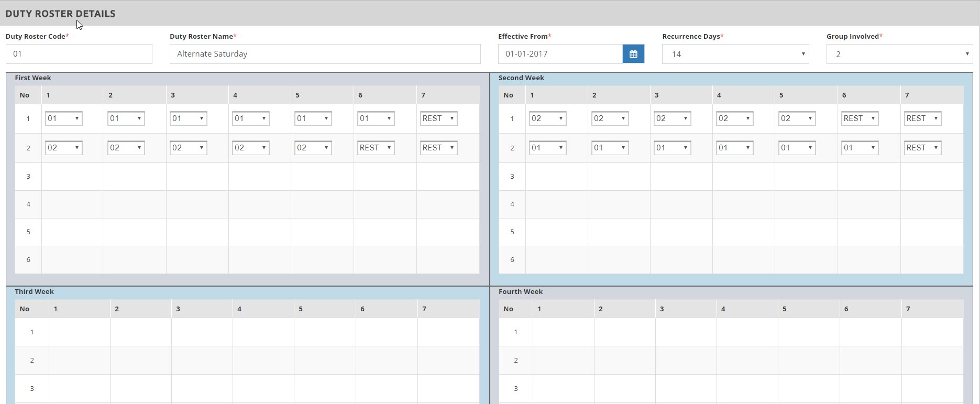The image size is (980, 404).
Task: Open Second Week row 2 day 7 REST dropdown
Action: point(923,148)
